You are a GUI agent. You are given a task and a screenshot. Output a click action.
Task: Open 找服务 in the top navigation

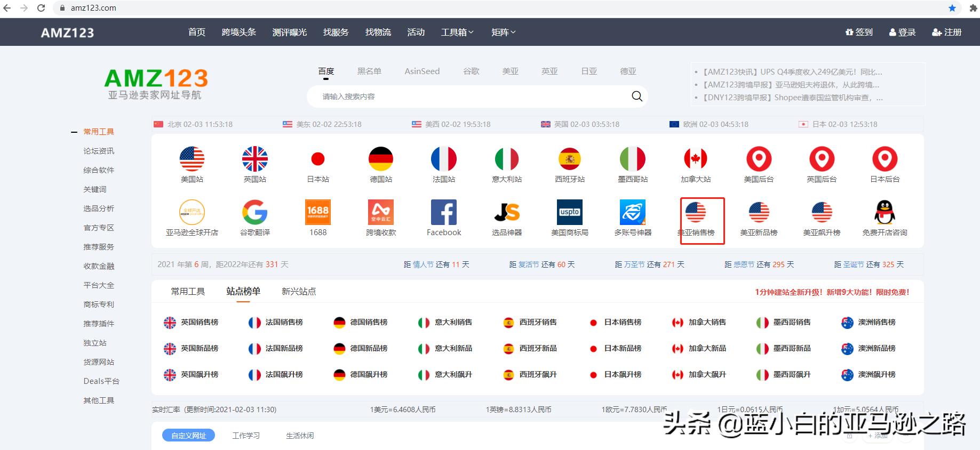[x=336, y=32]
